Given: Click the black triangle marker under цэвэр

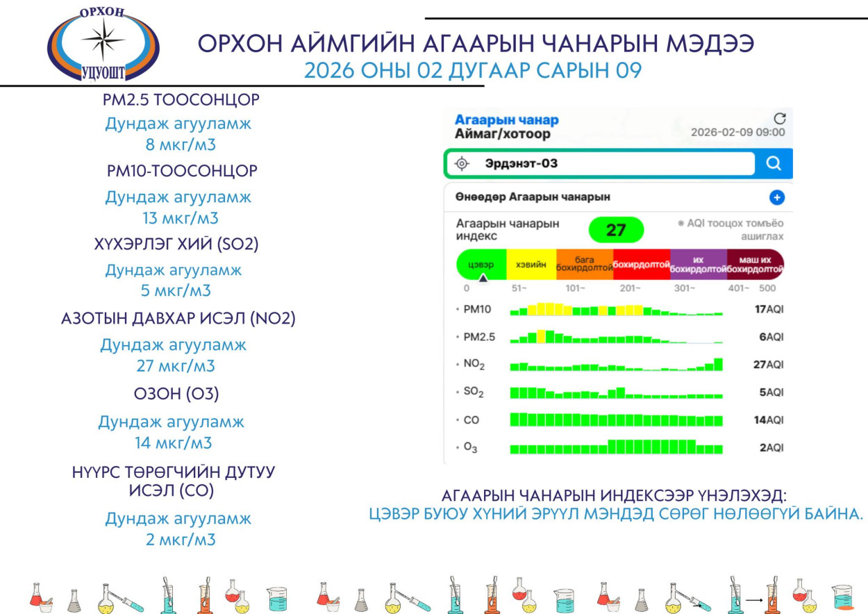Looking at the screenshot, I should pyautogui.click(x=483, y=278).
